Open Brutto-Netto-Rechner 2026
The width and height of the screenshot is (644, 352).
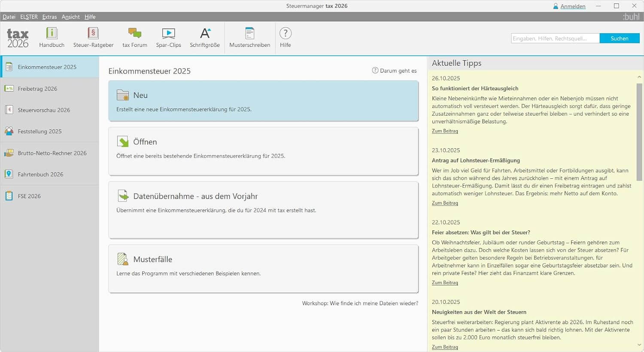click(x=52, y=153)
